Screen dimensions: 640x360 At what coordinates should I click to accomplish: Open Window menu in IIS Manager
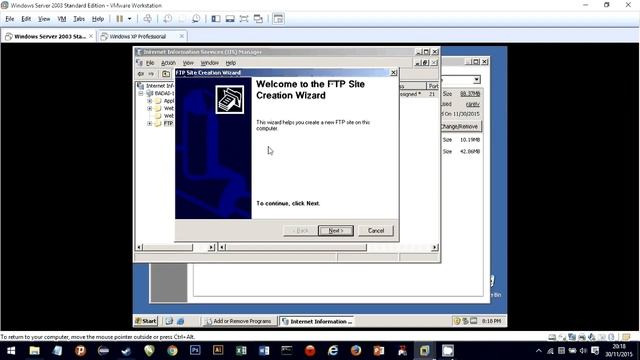point(209,63)
